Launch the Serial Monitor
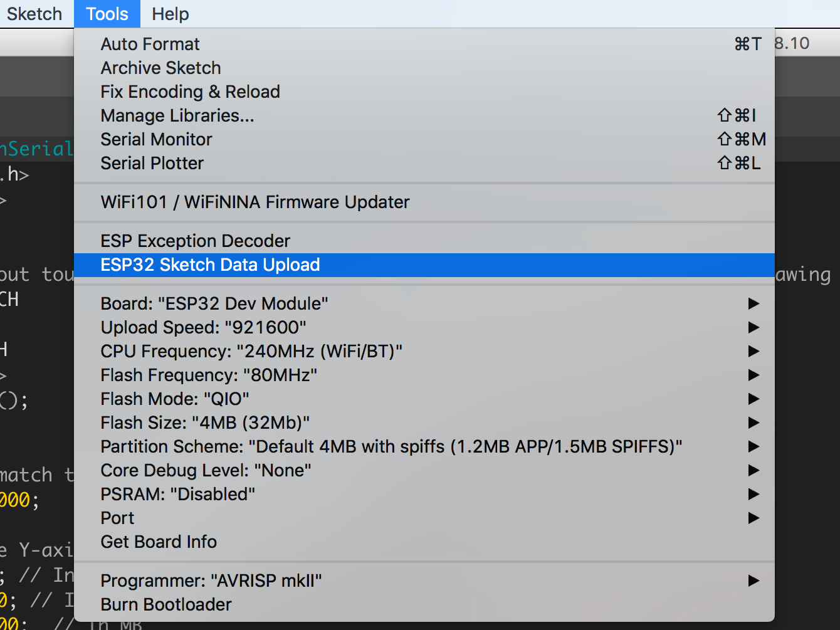The width and height of the screenshot is (840, 630). 156,139
